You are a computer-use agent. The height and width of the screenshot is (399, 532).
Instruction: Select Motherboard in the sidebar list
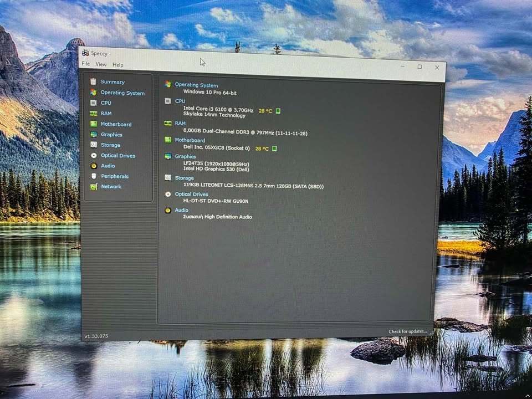[116, 124]
